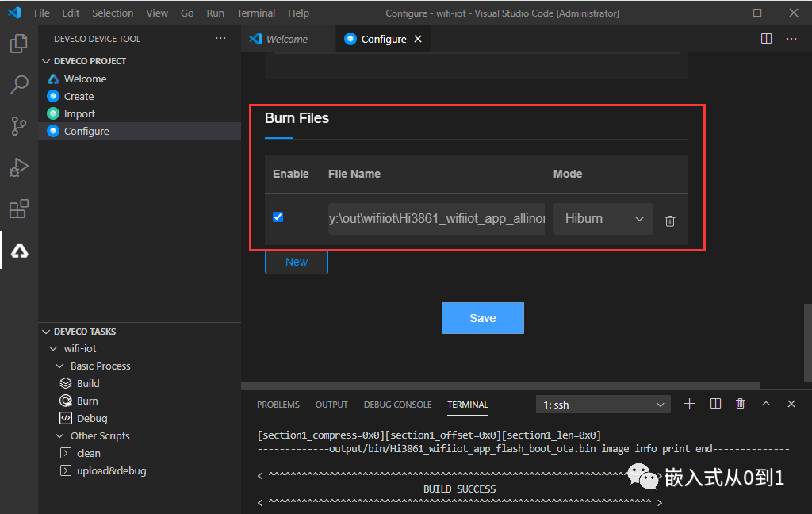Open Import in DevEco Project tree
812x514 pixels.
pos(79,113)
